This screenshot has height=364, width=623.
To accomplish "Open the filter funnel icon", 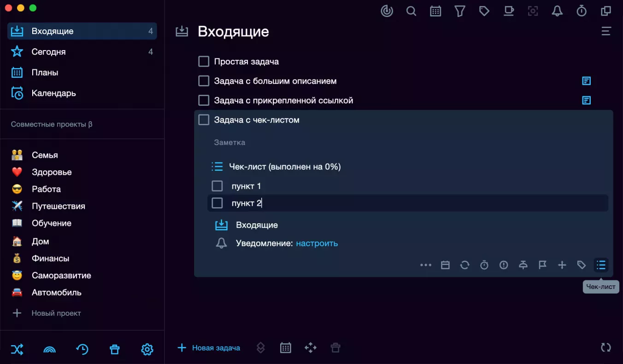I will (459, 11).
